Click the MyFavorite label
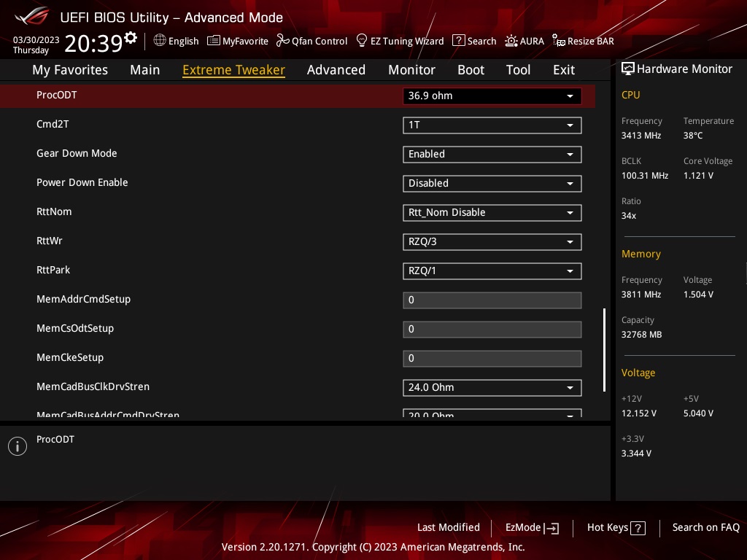This screenshot has height=560, width=747. 245,42
